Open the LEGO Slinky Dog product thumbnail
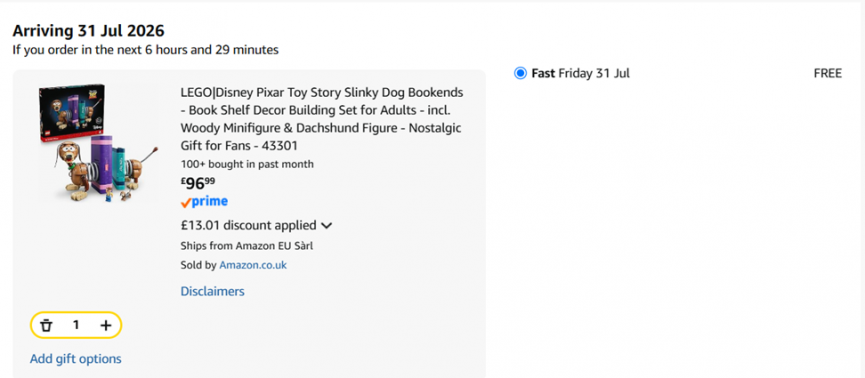Viewport: 865px width, 378px height. coord(98,143)
